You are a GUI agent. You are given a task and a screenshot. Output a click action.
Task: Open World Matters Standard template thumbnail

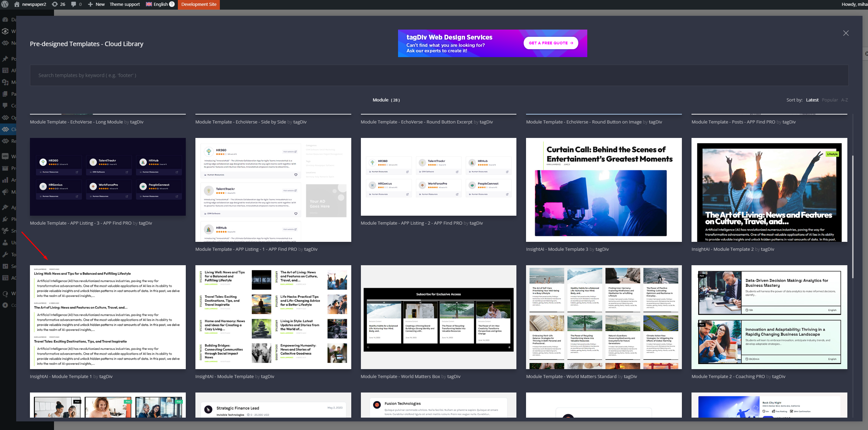[x=604, y=317]
